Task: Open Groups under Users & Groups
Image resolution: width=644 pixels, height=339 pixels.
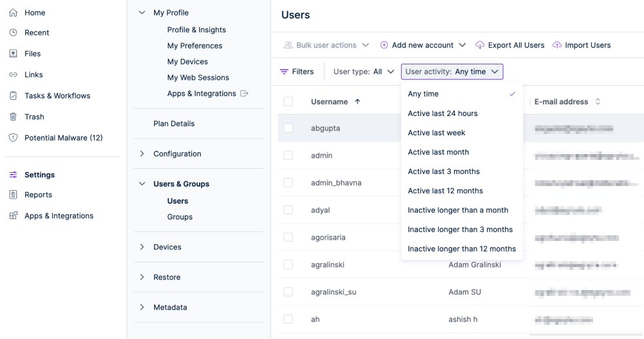Action: click(x=180, y=217)
